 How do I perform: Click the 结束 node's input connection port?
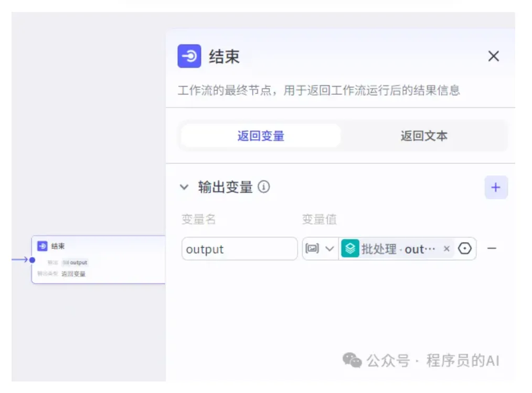point(32,260)
